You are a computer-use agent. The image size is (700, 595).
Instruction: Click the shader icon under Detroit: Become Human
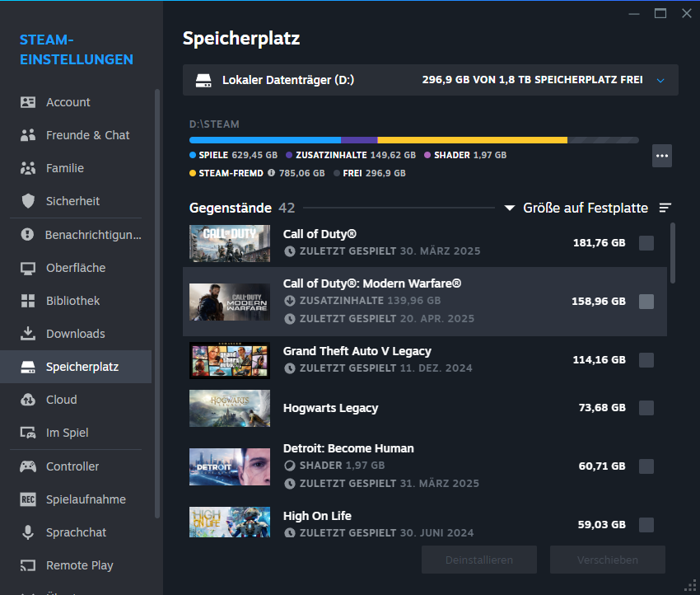[x=290, y=466]
